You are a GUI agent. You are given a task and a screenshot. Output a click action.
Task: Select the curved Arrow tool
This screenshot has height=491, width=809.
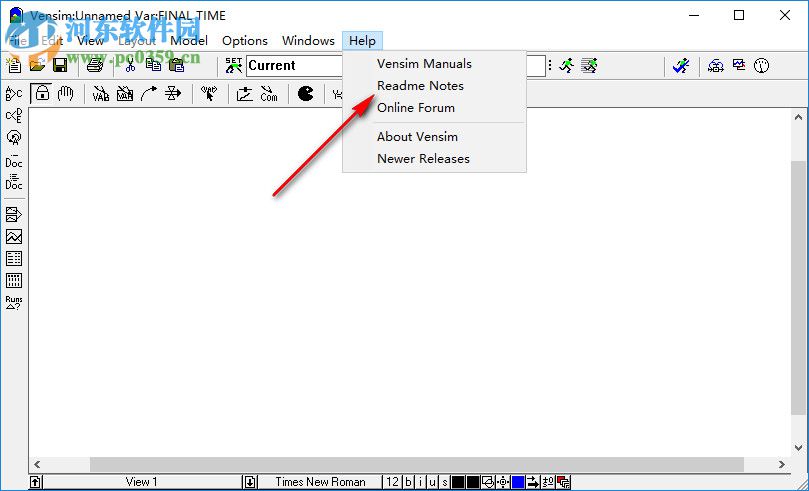(149, 93)
